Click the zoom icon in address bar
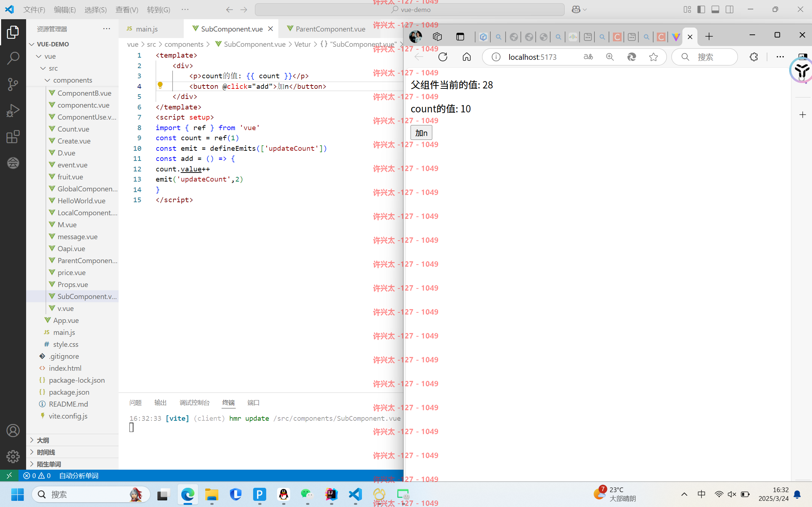The height and width of the screenshot is (507, 812). click(x=610, y=57)
